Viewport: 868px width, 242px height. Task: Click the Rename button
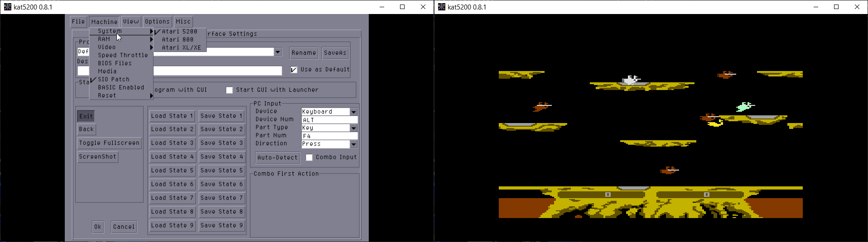pos(304,53)
